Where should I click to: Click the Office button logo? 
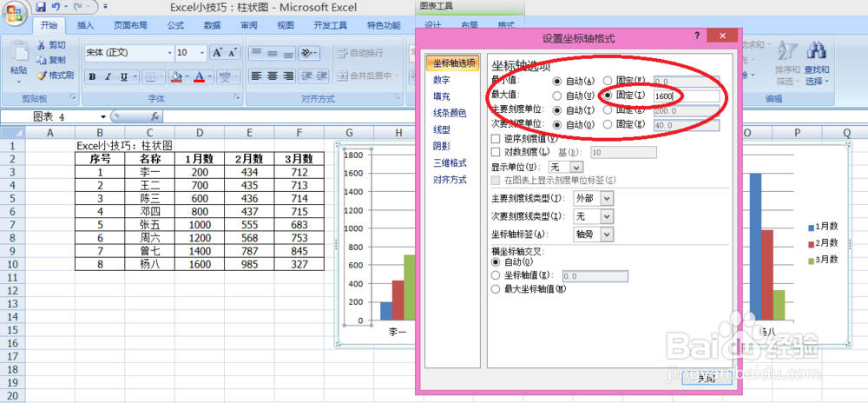[x=14, y=13]
